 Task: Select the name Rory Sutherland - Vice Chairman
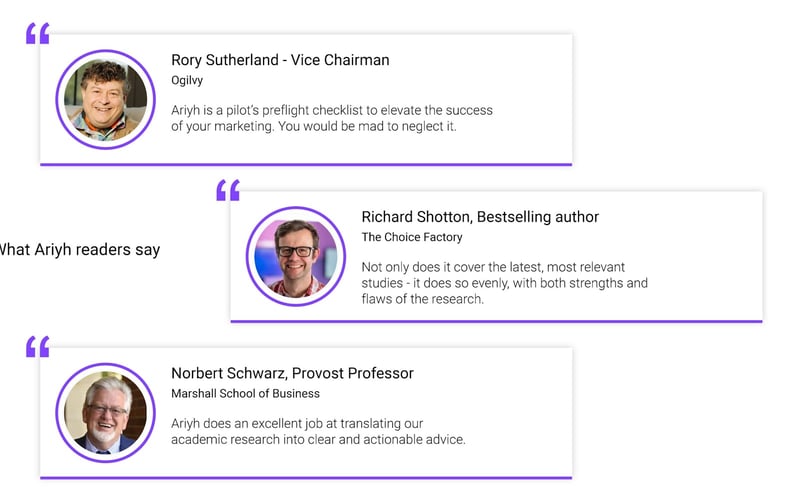[280, 60]
